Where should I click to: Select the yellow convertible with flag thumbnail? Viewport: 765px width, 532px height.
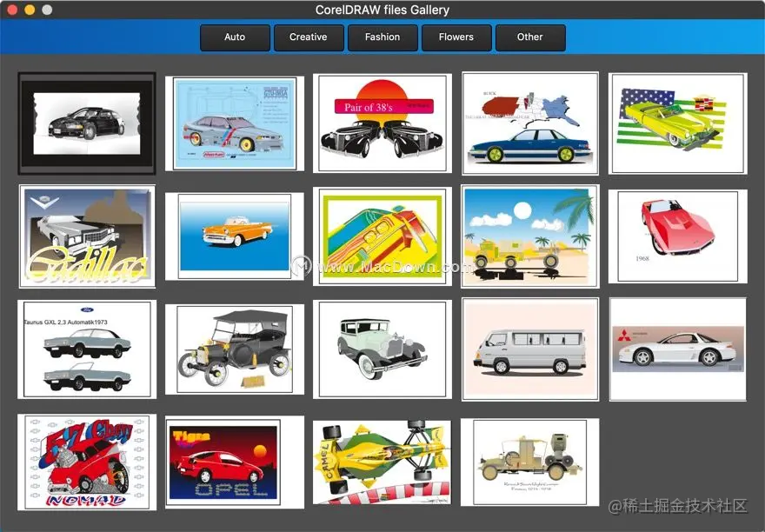point(678,123)
